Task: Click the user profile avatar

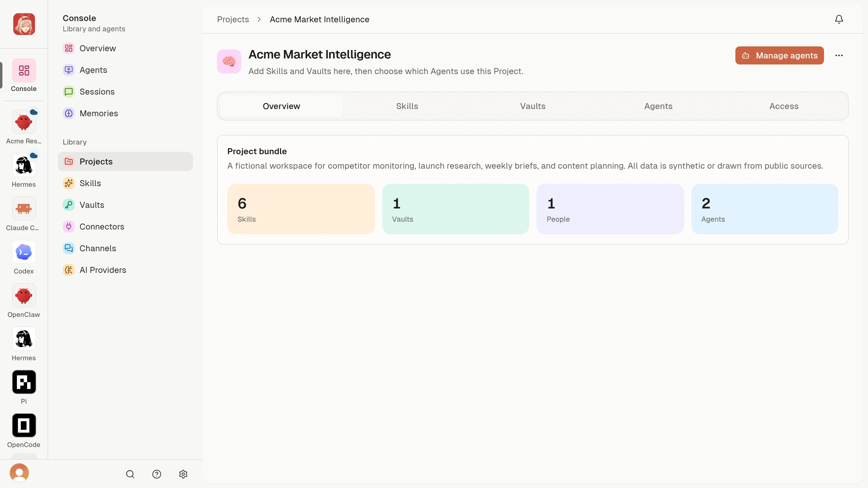Action: click(19, 473)
